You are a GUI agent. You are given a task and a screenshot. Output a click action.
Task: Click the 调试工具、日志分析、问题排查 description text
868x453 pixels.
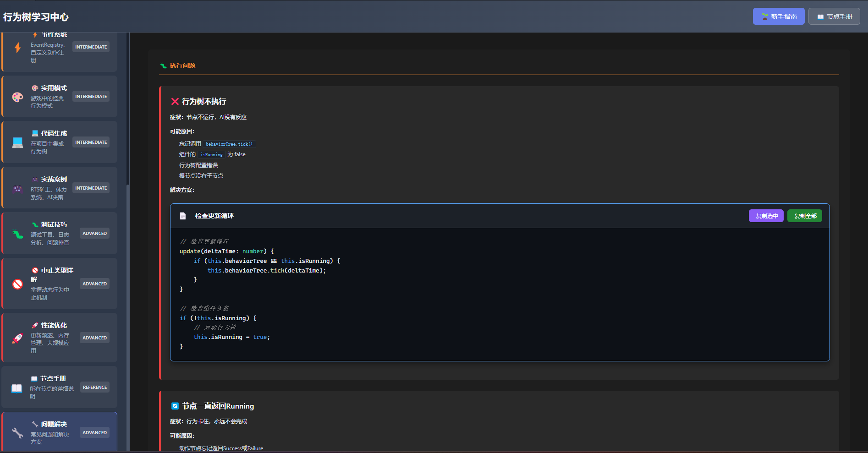coord(50,239)
